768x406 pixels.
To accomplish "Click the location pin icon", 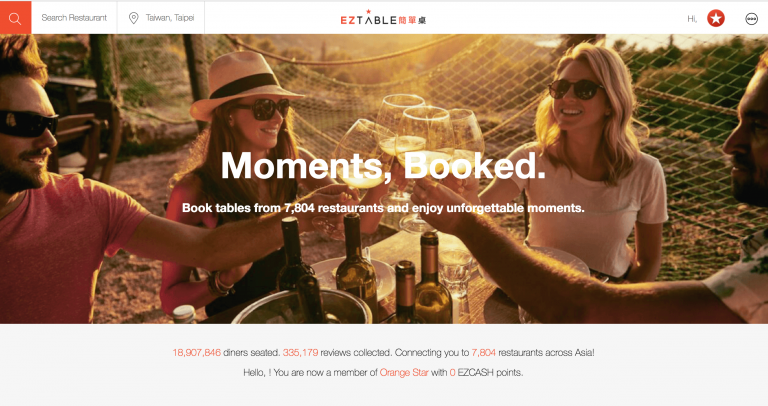I will point(133,18).
